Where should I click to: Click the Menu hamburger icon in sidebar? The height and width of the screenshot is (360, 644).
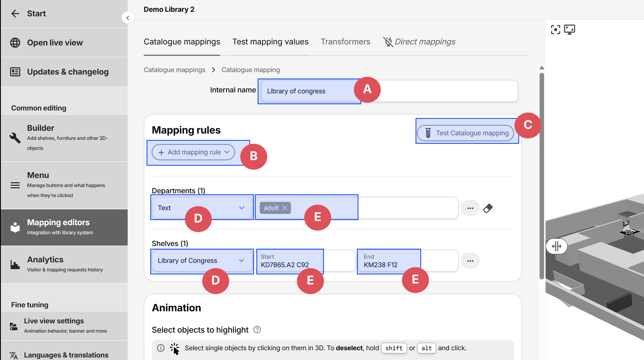pos(15,185)
